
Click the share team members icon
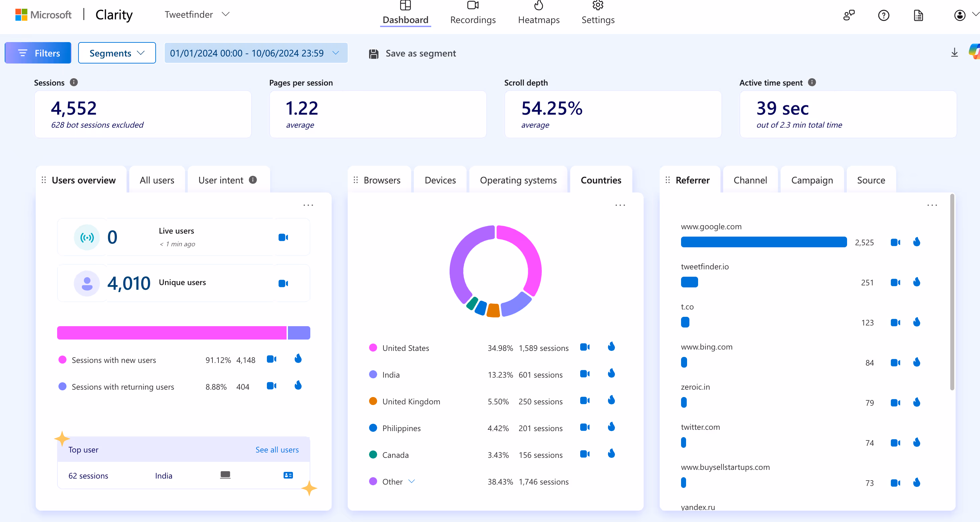[849, 16]
